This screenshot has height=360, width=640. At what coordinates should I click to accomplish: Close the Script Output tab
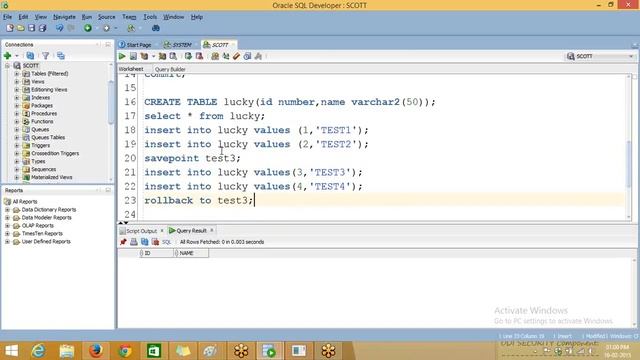point(162,231)
